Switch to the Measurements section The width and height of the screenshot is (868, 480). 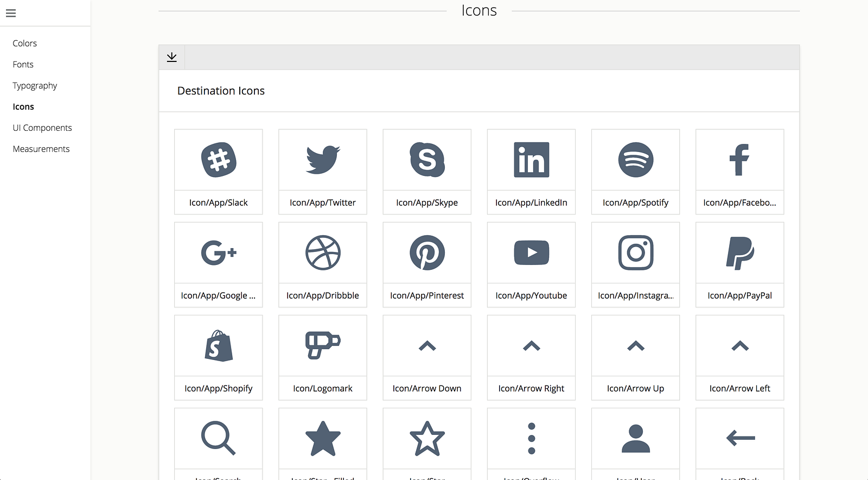[x=41, y=149]
